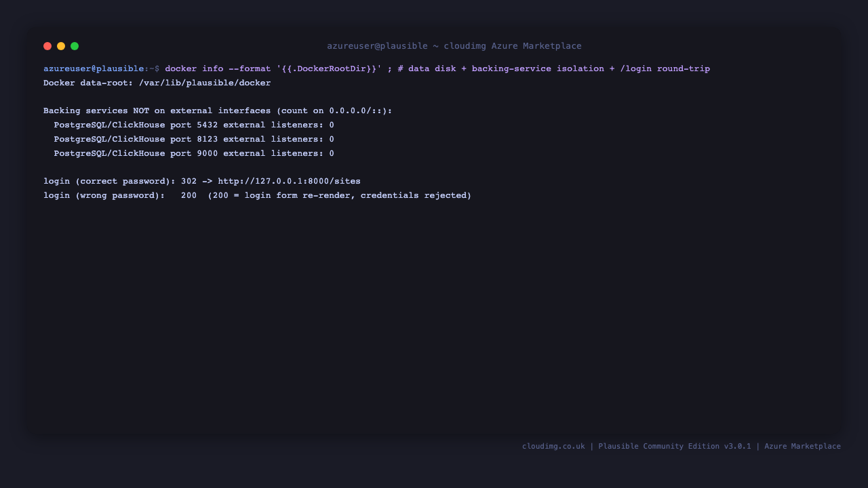The image size is (868, 488).
Task: Click the red close window dot
Action: coord(47,46)
